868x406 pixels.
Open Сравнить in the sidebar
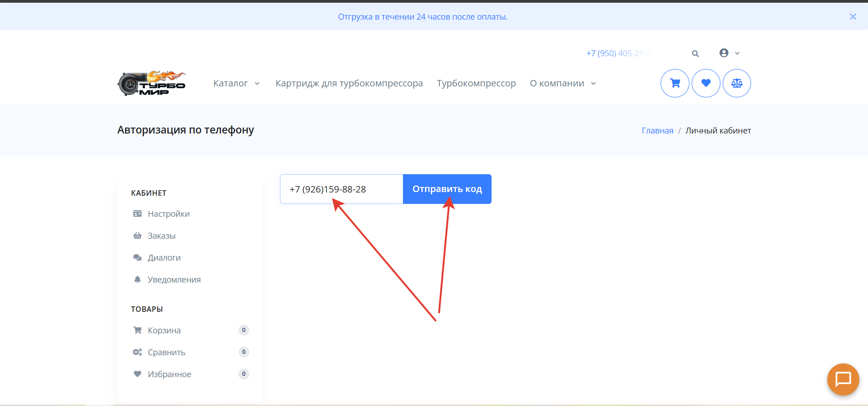166,353
